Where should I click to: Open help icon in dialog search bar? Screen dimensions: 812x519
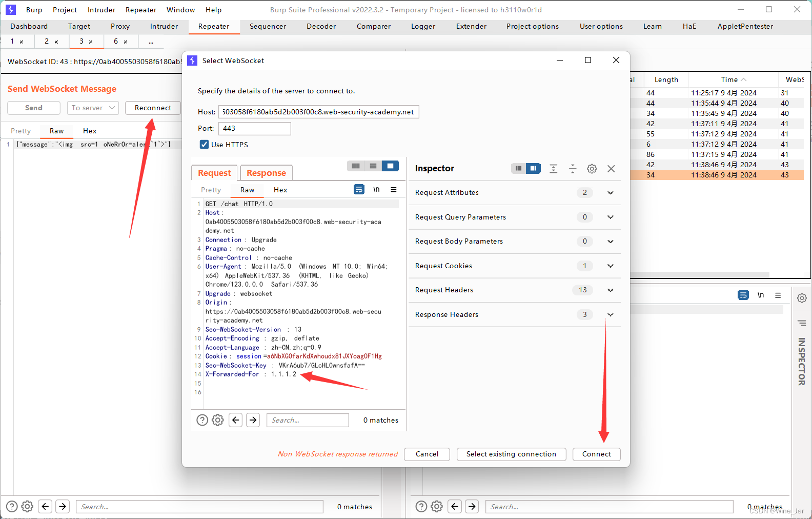[202, 420]
